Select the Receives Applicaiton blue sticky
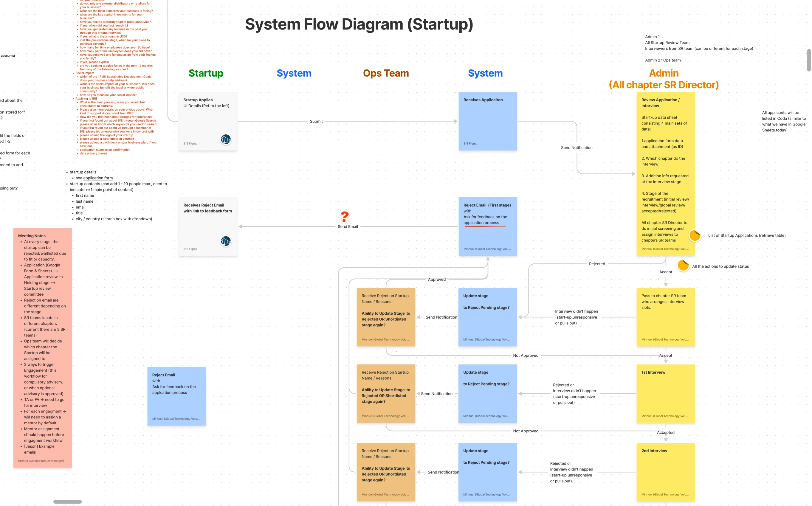This screenshot has width=812, height=506. click(x=488, y=121)
